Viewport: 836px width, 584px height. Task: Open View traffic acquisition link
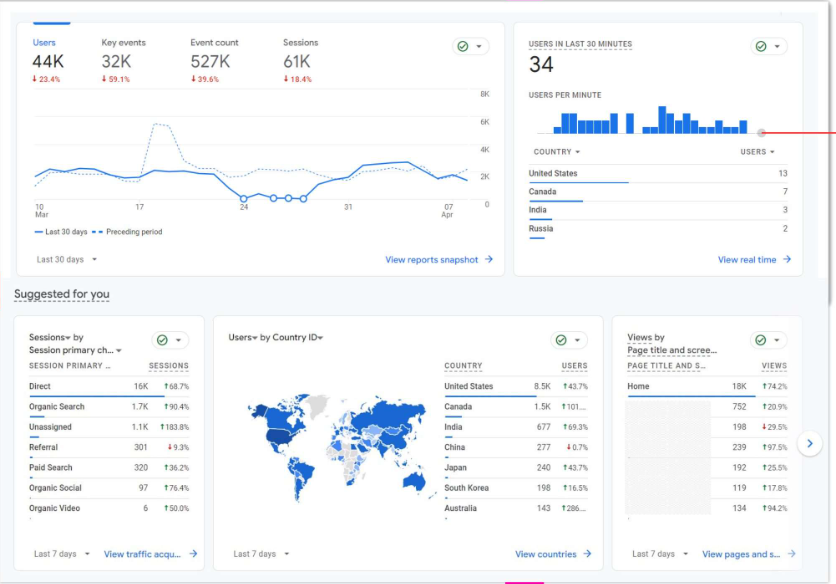[142, 554]
